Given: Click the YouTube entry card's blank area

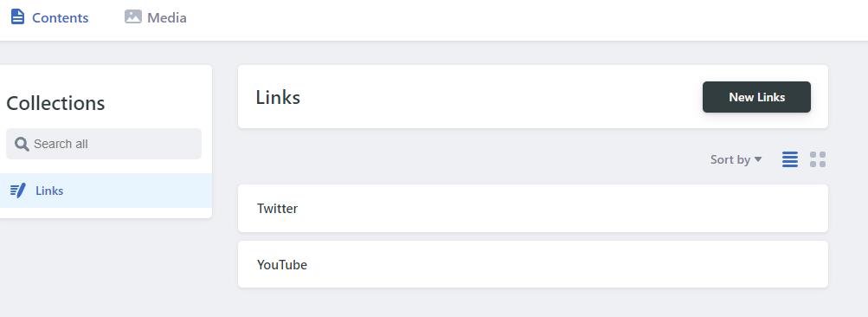Looking at the screenshot, I should click(x=554, y=264).
